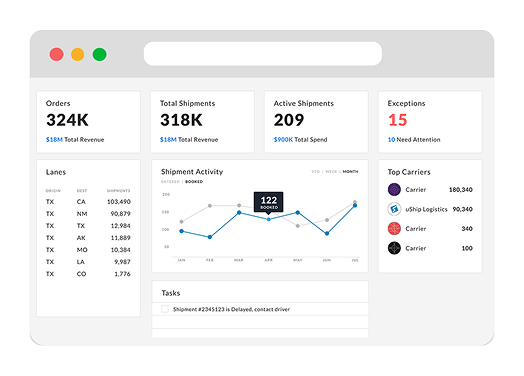The width and height of the screenshot is (524, 376).
Task: Click the uShip Logistics logo icon
Action: point(394,209)
